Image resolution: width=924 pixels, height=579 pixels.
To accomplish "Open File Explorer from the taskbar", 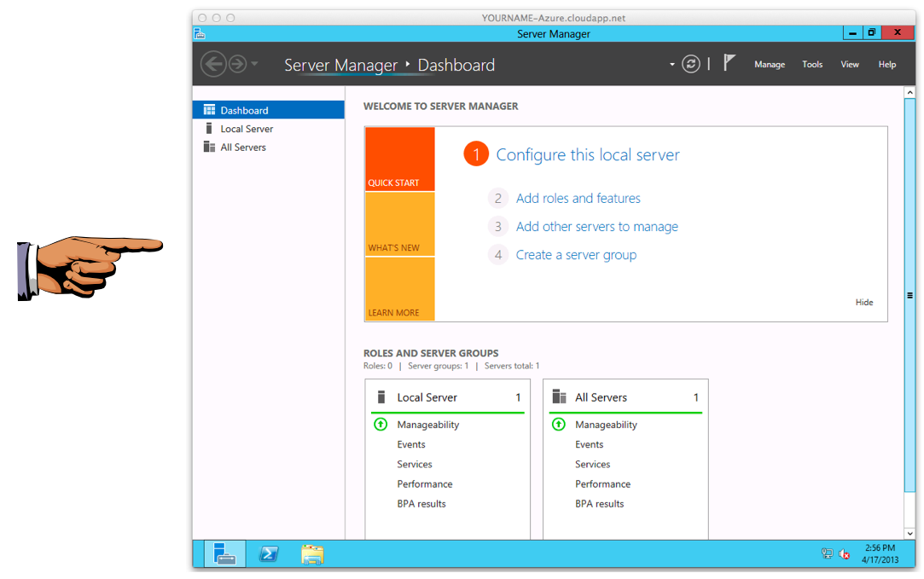I will tap(312, 554).
